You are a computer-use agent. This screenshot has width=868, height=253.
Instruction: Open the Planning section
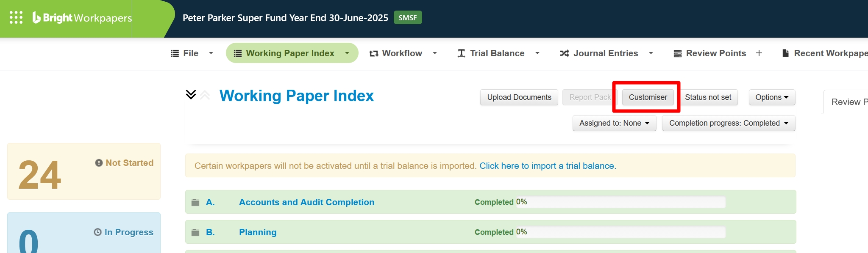[x=258, y=232]
